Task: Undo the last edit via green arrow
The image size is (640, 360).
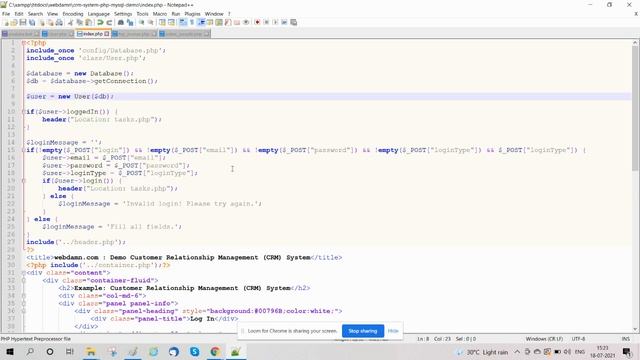Action: click(x=100, y=22)
